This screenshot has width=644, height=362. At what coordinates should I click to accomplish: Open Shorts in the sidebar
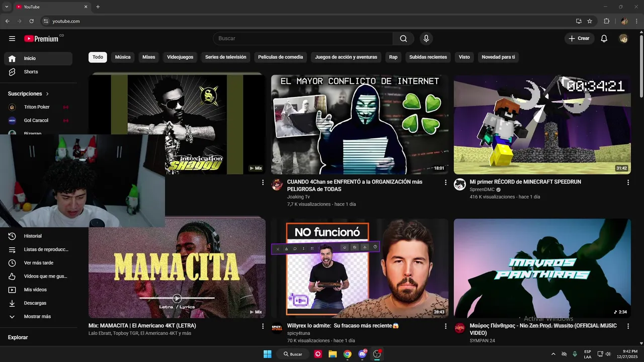(x=38, y=72)
